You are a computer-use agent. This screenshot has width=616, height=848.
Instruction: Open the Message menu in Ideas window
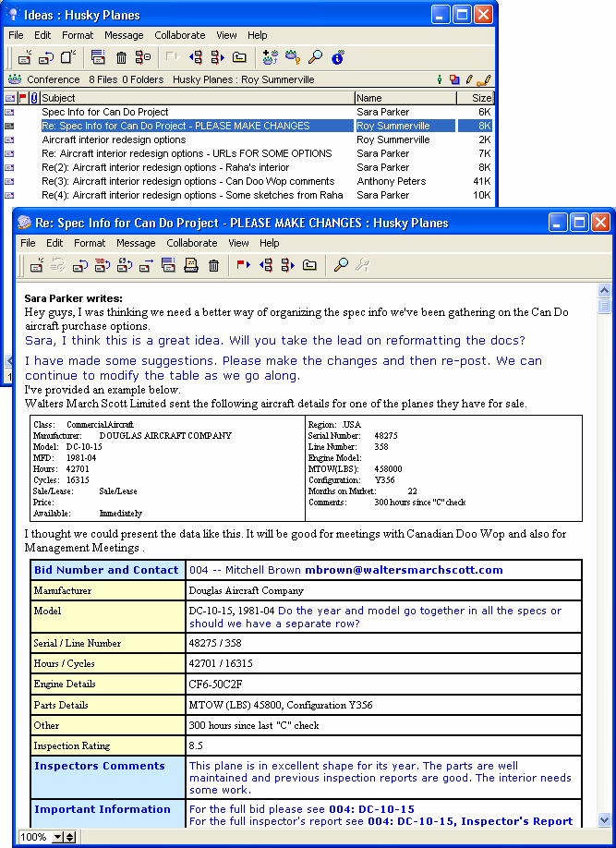click(x=124, y=35)
